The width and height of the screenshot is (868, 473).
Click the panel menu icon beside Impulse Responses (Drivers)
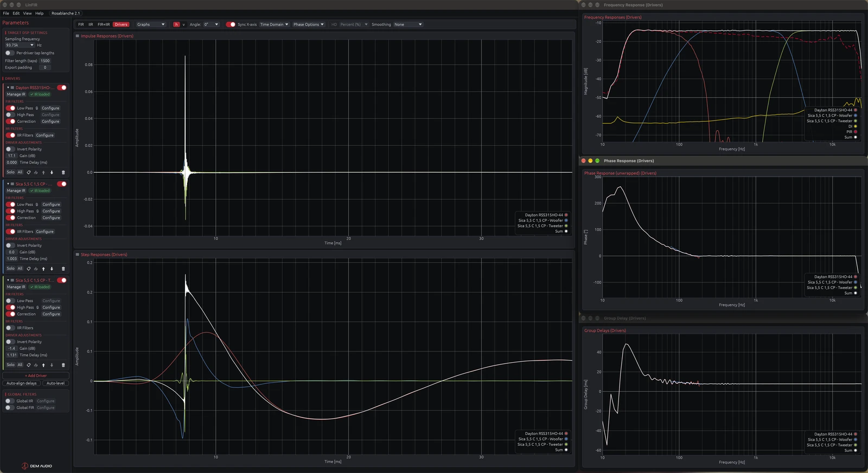(x=77, y=36)
